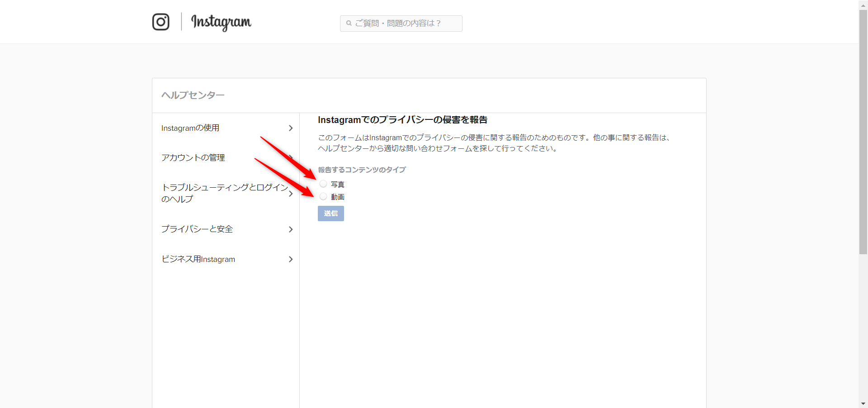Open トラブルシューティングとログインのヘルプ menu item

226,193
